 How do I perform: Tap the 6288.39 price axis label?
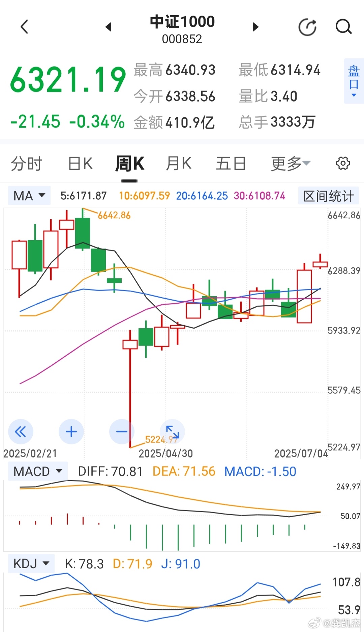pyautogui.click(x=344, y=271)
